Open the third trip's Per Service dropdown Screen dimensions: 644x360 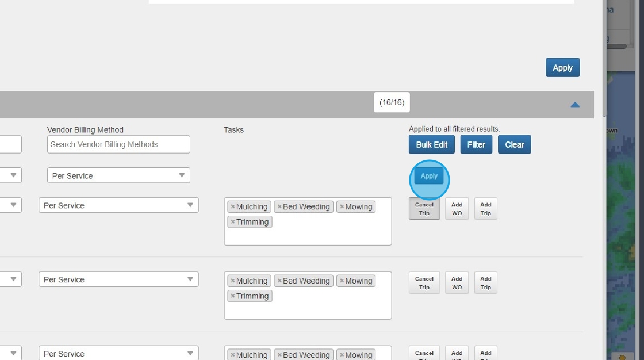[118, 353]
